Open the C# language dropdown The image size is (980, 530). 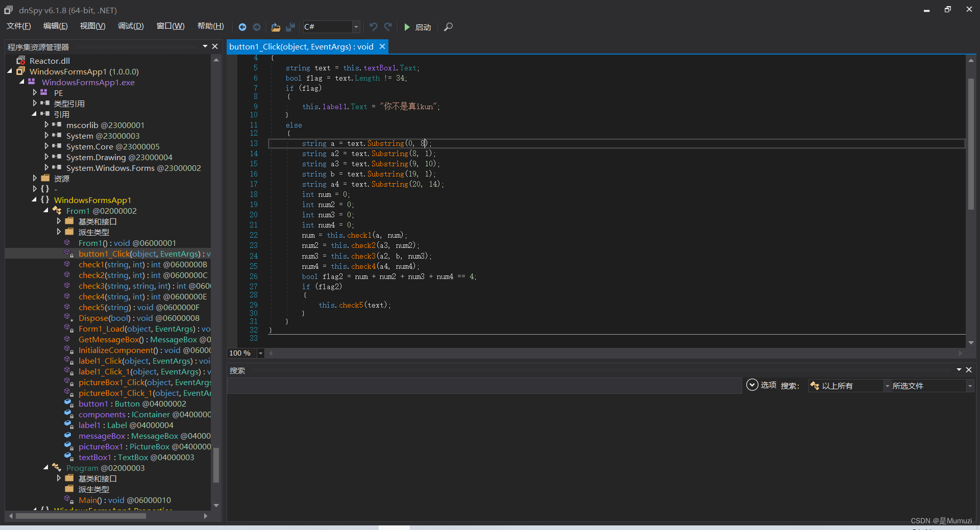[356, 27]
